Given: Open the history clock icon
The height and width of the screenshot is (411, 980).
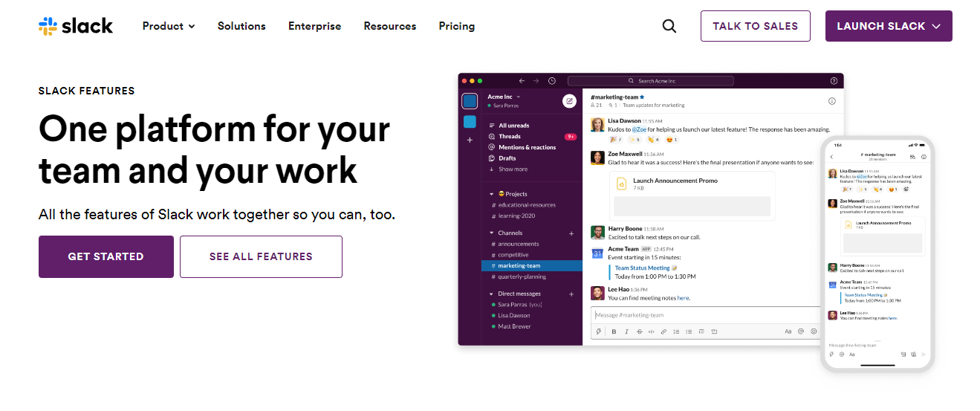Looking at the screenshot, I should pos(552,81).
